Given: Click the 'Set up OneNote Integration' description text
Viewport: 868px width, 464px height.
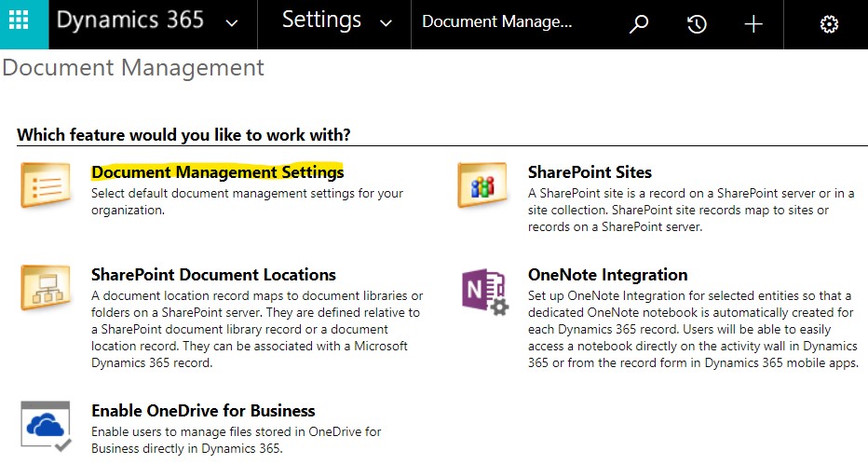Looking at the screenshot, I should point(693,330).
